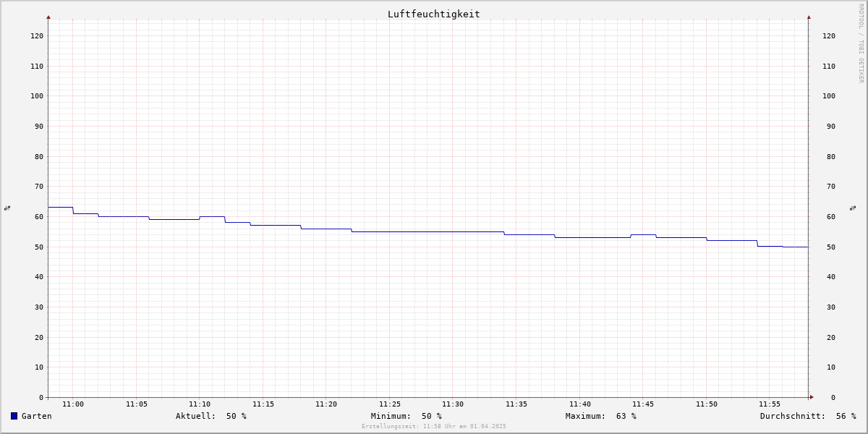Select the Durchschnitt: 56 % value
The width and height of the screenshot is (868, 434).
coord(808,416)
